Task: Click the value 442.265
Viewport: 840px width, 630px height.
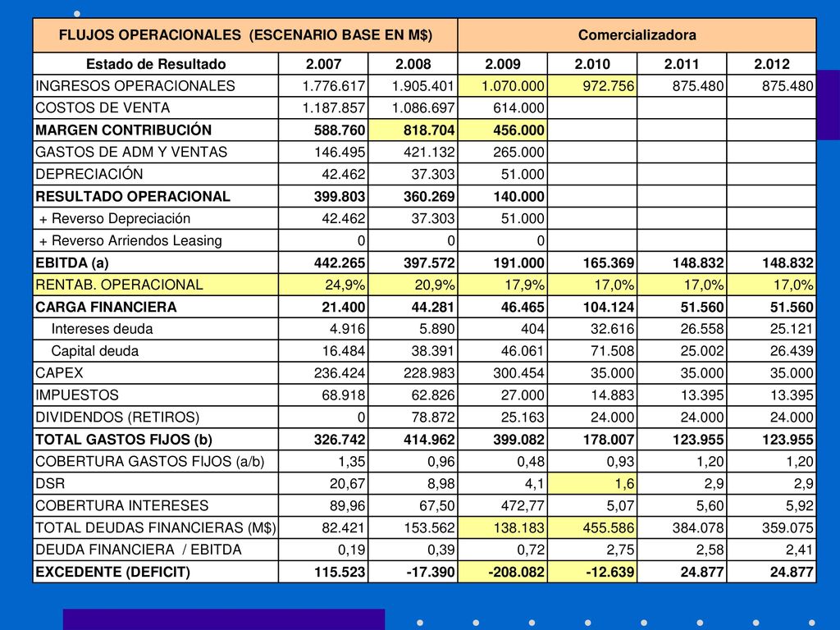Action: pos(340,263)
